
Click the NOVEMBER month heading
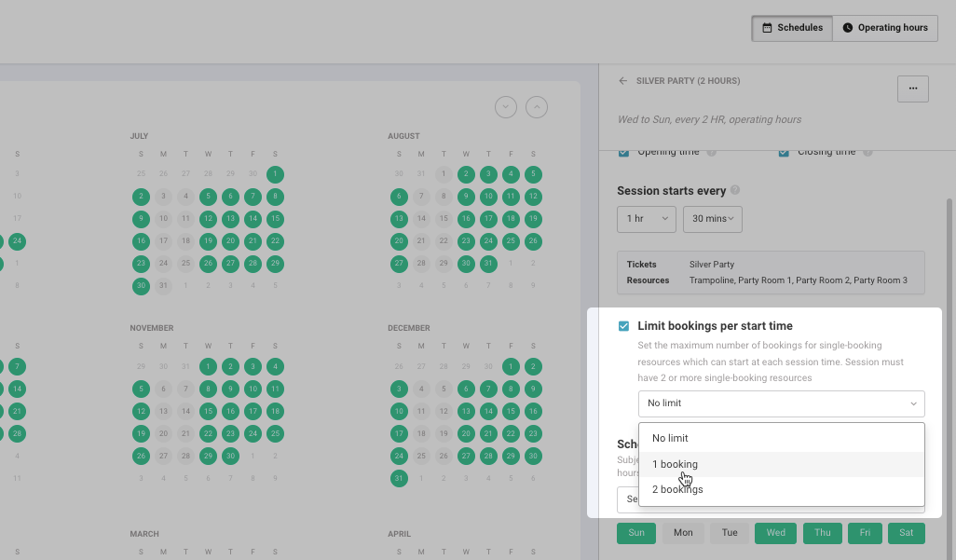pos(152,328)
